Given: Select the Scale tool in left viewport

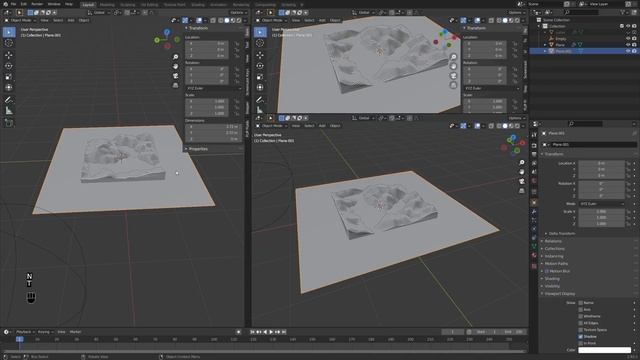Looking at the screenshot, I should 9,77.
